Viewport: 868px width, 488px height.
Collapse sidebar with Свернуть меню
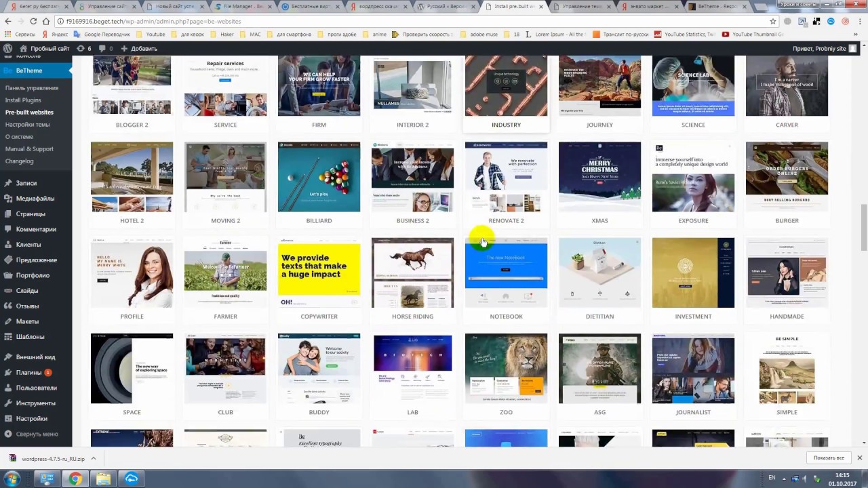point(36,434)
